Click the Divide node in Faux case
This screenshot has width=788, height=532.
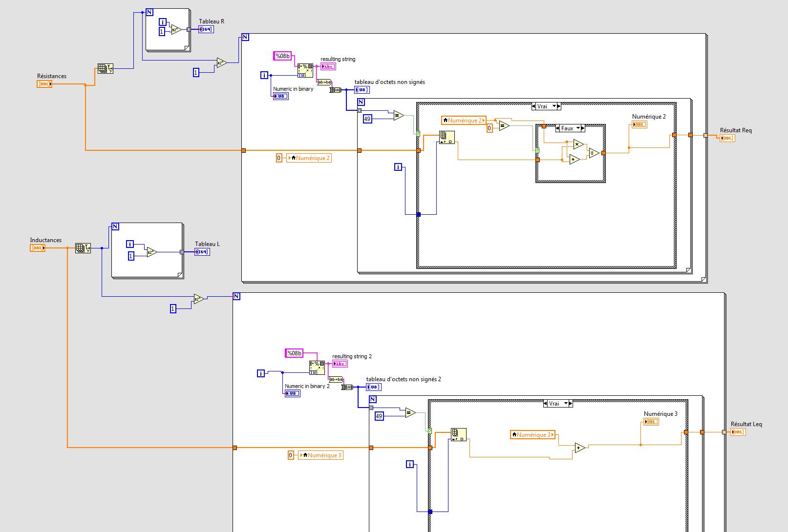[594, 153]
